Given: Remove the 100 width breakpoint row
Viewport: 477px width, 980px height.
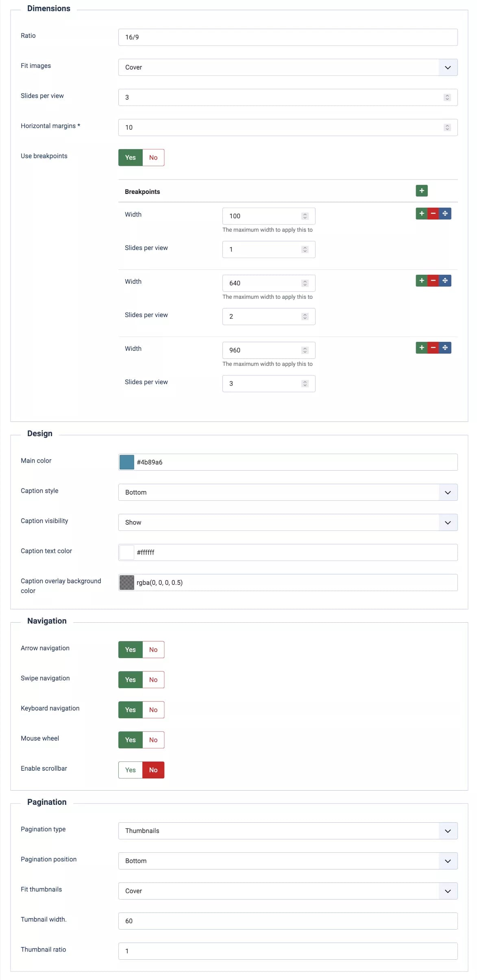Looking at the screenshot, I should 433,213.
